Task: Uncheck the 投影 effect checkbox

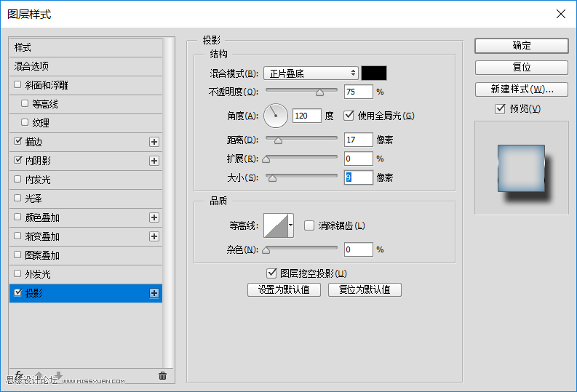Action: (17, 292)
